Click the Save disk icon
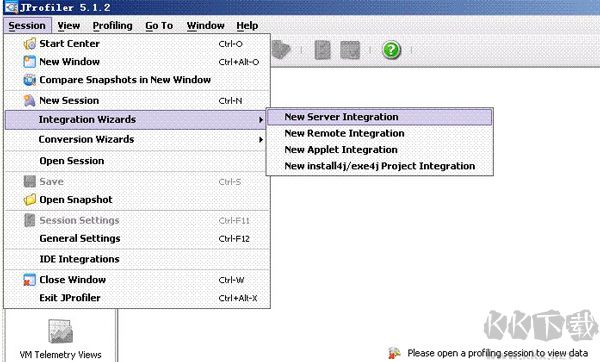Image resolution: width=600 pixels, height=362 pixels. click(29, 181)
